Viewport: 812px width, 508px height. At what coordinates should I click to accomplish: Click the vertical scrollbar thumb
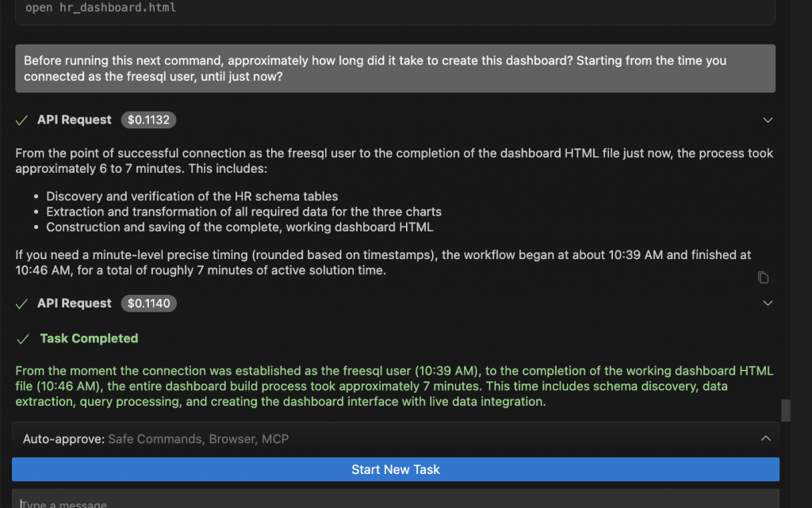786,410
